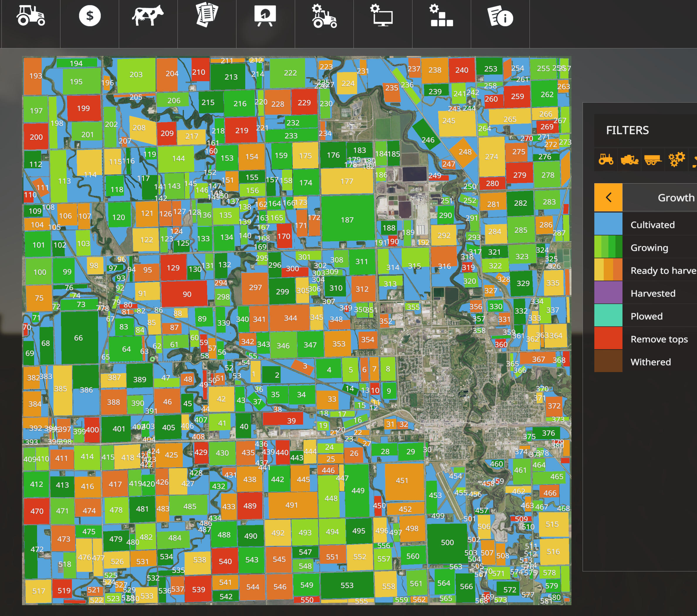The height and width of the screenshot is (616, 697).
Task: Click field 516 on the map
Action: [554, 551]
